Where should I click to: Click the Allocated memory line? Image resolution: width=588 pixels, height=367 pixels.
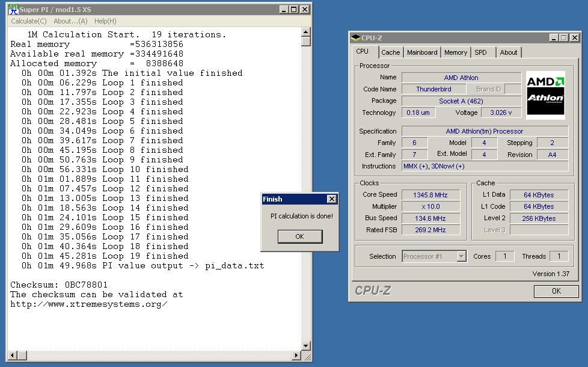point(97,63)
